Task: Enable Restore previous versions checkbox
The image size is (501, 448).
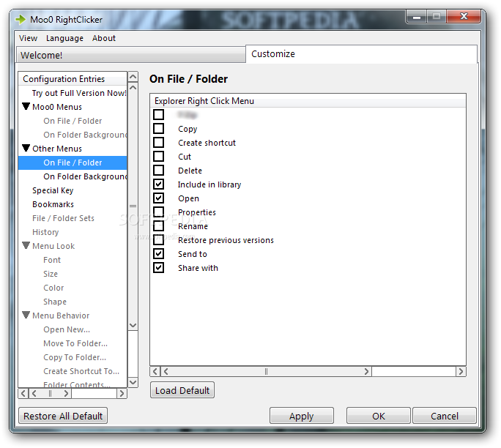Action: coord(158,240)
